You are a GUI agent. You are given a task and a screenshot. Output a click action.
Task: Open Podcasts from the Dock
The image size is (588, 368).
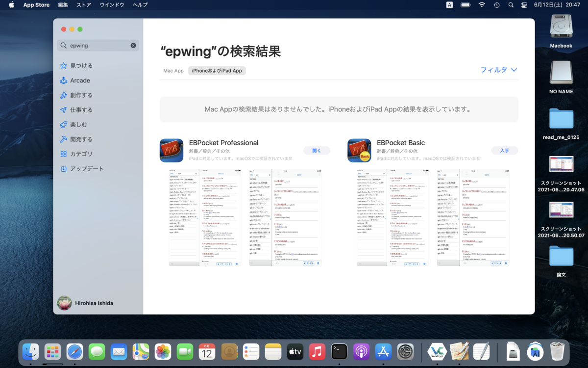361,351
